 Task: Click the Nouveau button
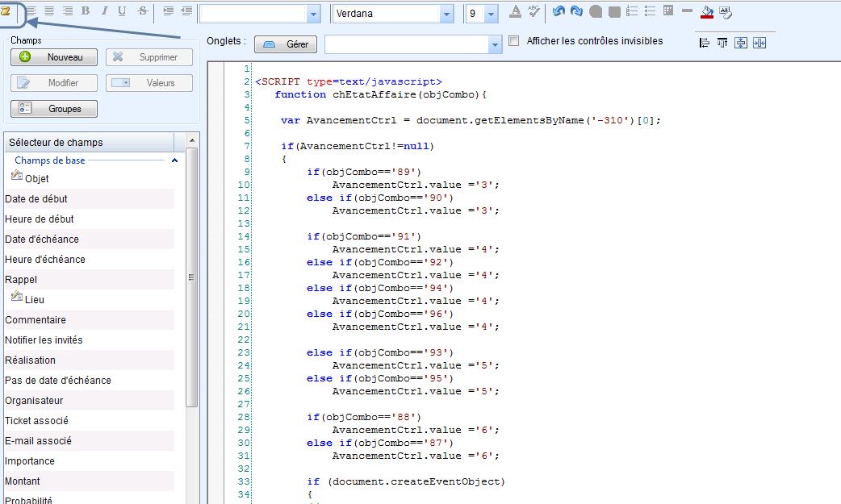pyautogui.click(x=54, y=57)
